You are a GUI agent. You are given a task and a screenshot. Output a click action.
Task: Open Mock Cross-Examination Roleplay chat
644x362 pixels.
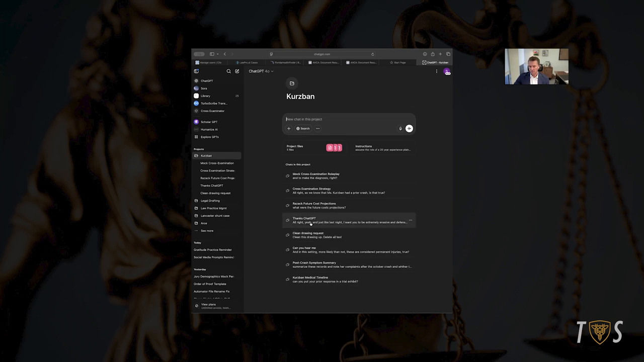click(x=349, y=176)
